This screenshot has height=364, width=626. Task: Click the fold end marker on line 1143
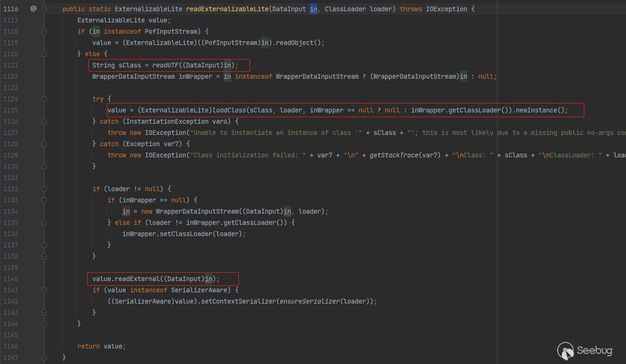point(44,312)
